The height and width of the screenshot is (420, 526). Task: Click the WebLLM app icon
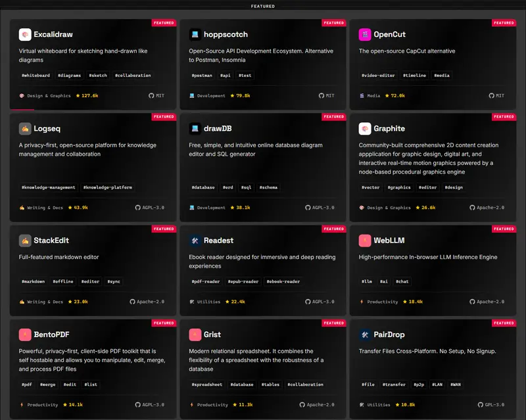pyautogui.click(x=365, y=241)
